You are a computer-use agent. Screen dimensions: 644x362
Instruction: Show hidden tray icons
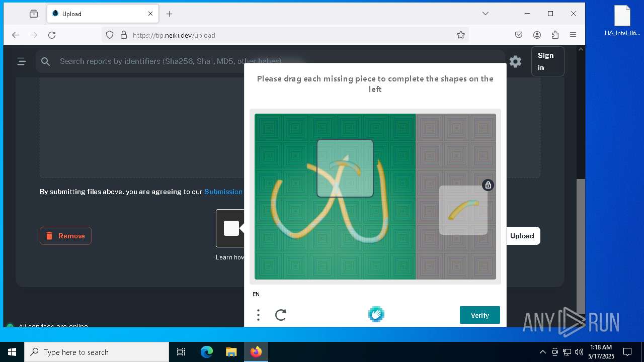(542, 352)
